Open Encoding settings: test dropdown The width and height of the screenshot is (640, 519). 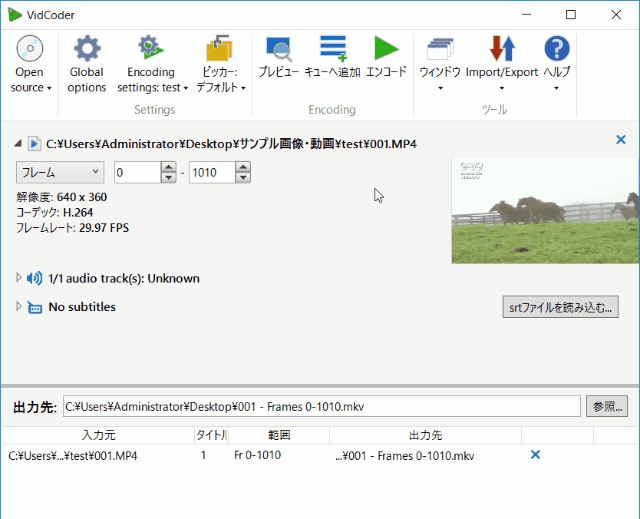(152, 64)
